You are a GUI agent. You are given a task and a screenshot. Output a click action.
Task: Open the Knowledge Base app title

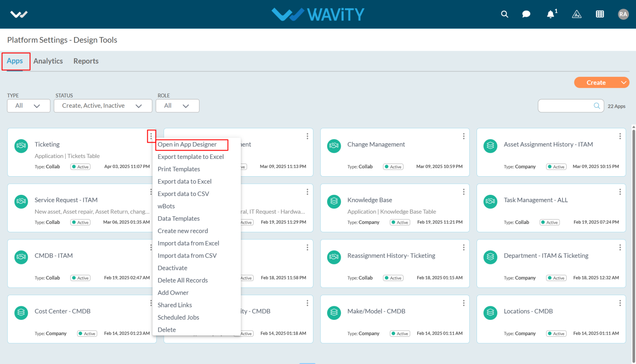[x=370, y=200]
